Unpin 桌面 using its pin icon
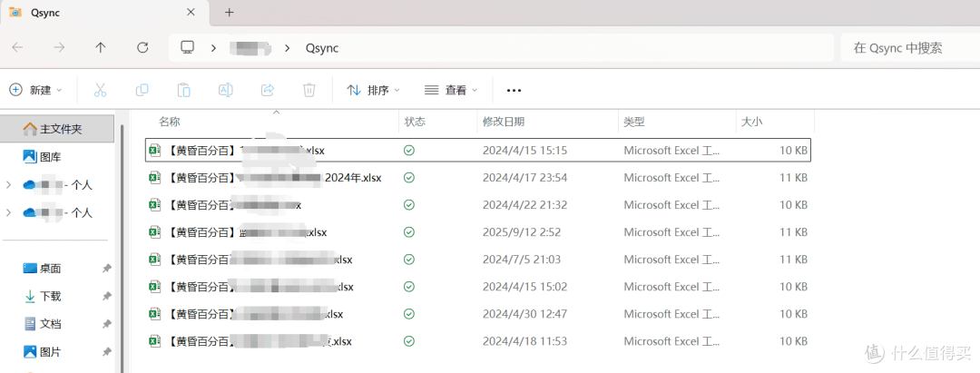980x373 pixels. pos(106,269)
